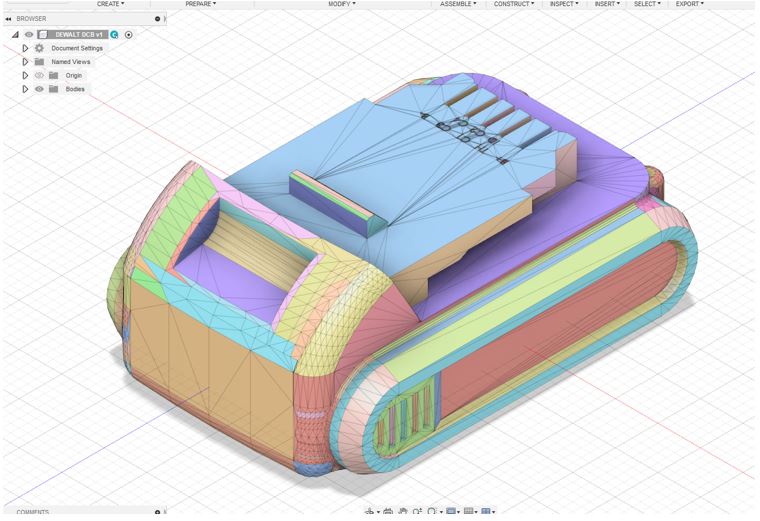Image resolution: width=760 pixels, height=521 pixels.
Task: Select the Zoom tool in navigation bar
Action: 417,512
